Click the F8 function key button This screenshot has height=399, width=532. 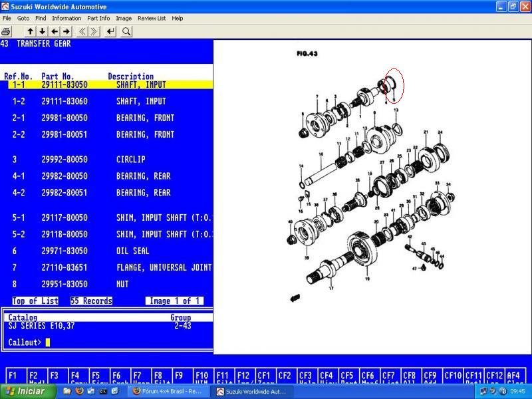click(x=161, y=376)
